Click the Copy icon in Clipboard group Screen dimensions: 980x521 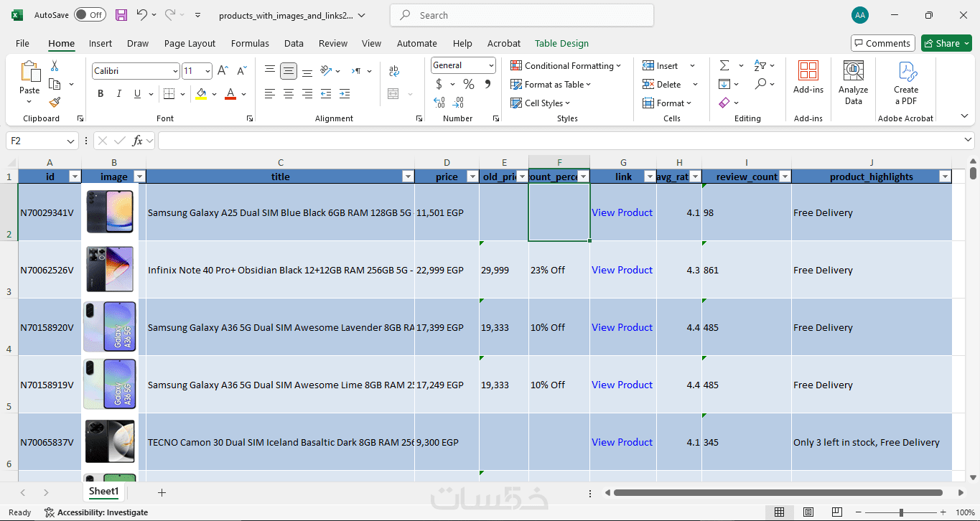coord(55,84)
